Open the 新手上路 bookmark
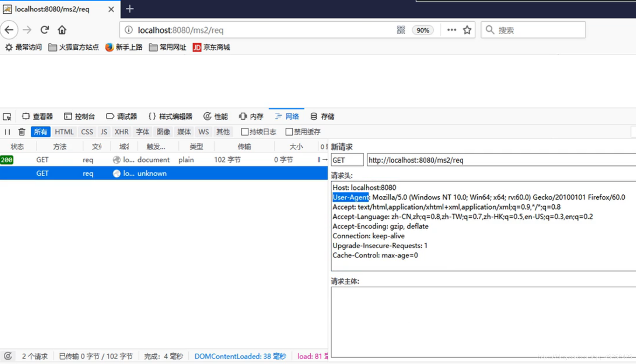Screen dimensions: 636x364 (x=124, y=47)
